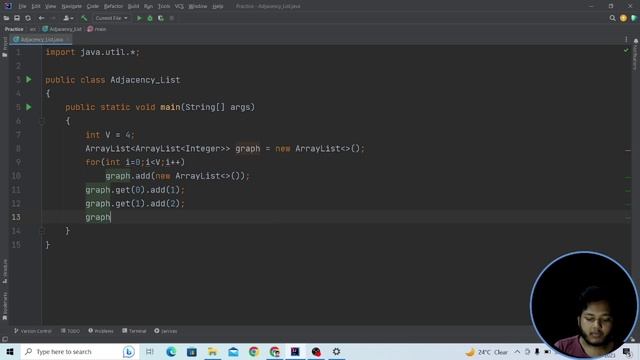Select the Adjacency_List.java editor tab
This screenshot has height=360, width=640.
click(41, 39)
